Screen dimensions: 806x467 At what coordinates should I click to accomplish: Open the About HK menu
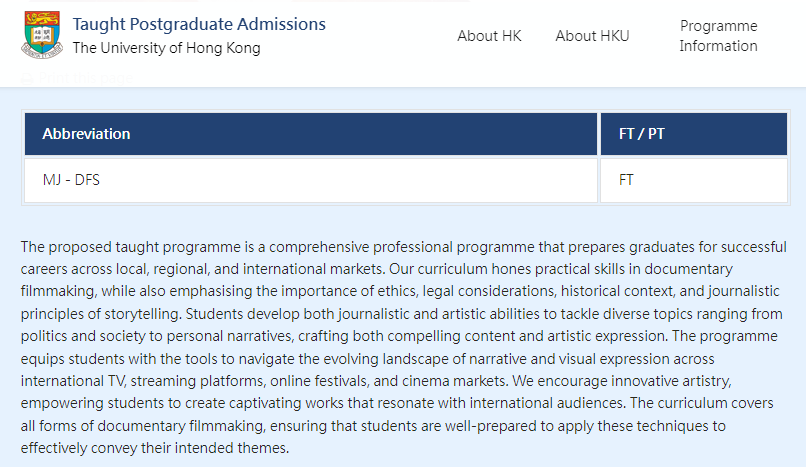pos(489,36)
